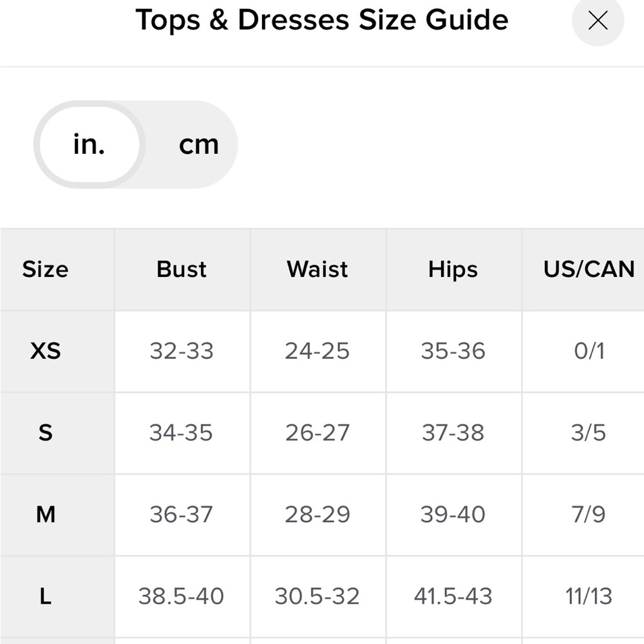644x644 pixels.
Task: Click the Bust column header
Action: click(x=182, y=269)
